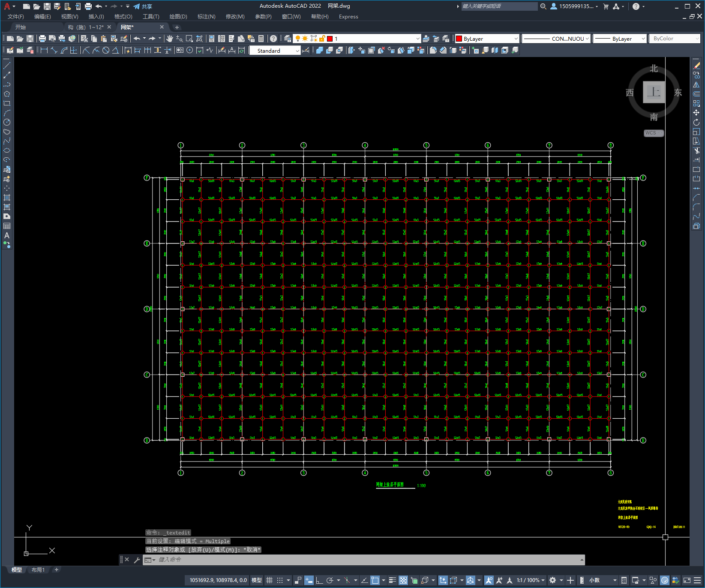Click the Undo arrow in standard toolbar
The image size is (705, 588).
click(137, 39)
